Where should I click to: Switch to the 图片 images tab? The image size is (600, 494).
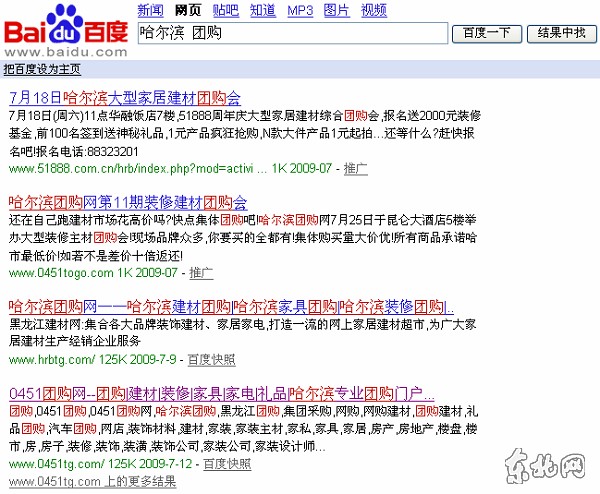pos(337,11)
